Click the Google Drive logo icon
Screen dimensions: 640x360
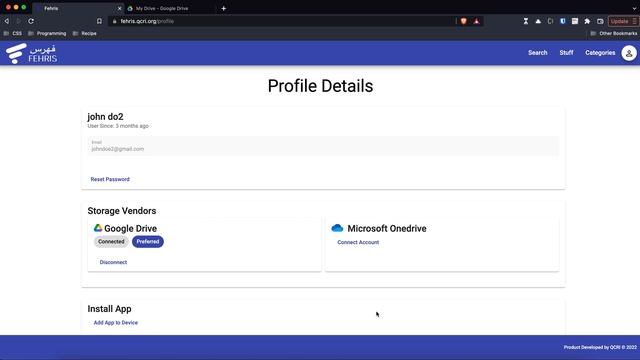[98, 228]
